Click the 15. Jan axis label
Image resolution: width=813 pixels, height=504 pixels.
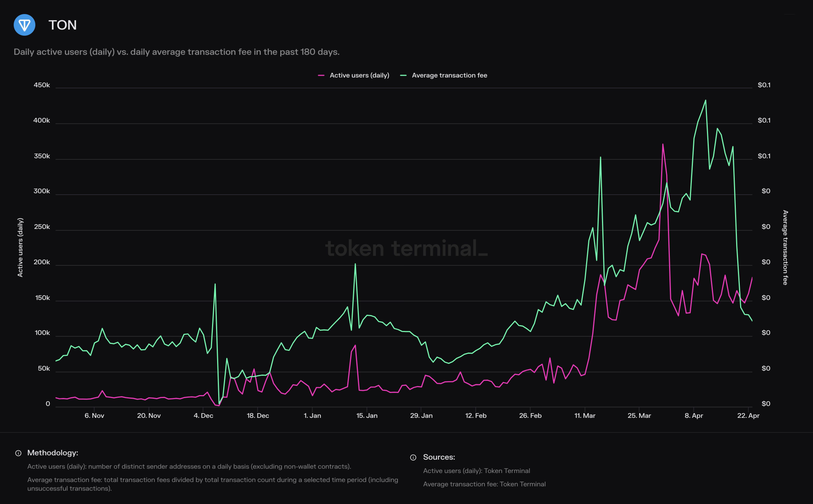(x=366, y=416)
